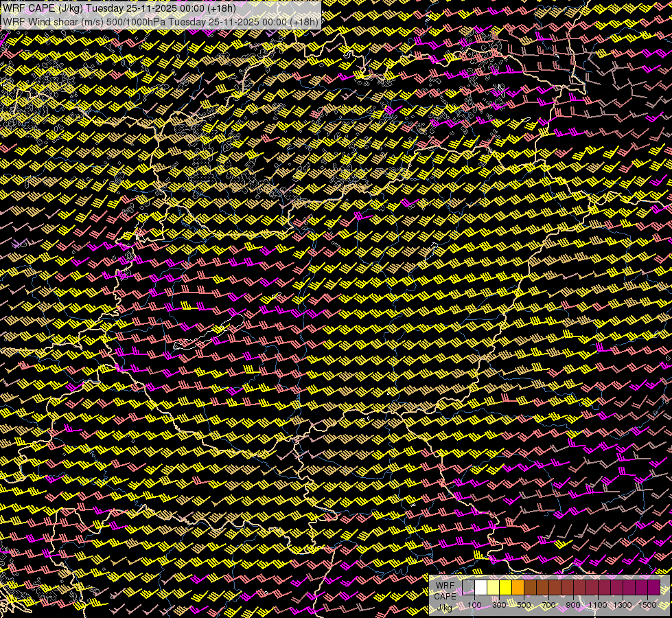Click the legend value 700

pyautogui.click(x=548, y=605)
